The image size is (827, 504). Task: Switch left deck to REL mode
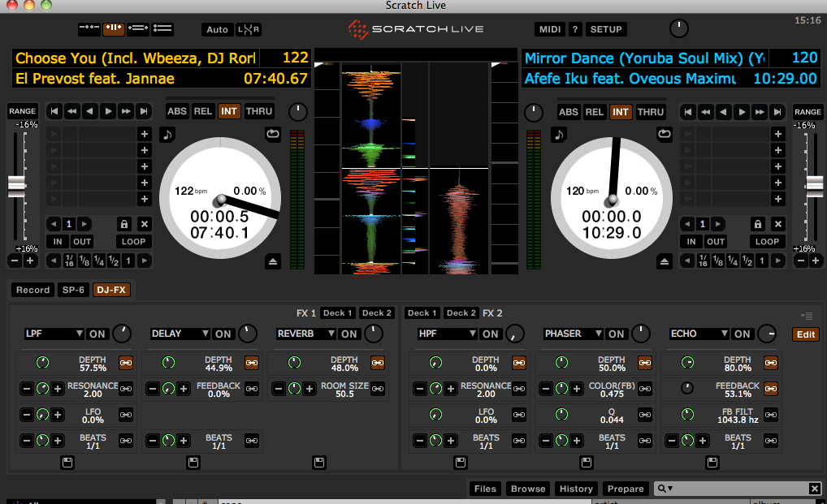(x=202, y=111)
